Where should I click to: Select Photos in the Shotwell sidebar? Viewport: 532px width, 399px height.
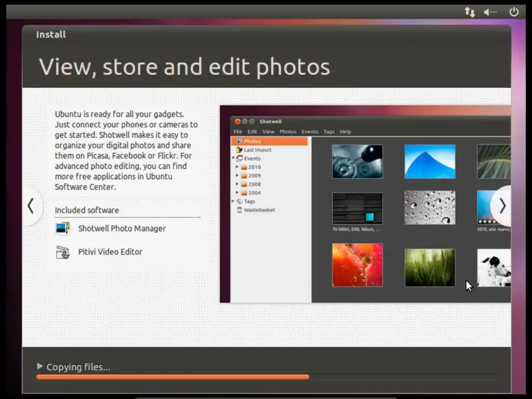[270, 141]
